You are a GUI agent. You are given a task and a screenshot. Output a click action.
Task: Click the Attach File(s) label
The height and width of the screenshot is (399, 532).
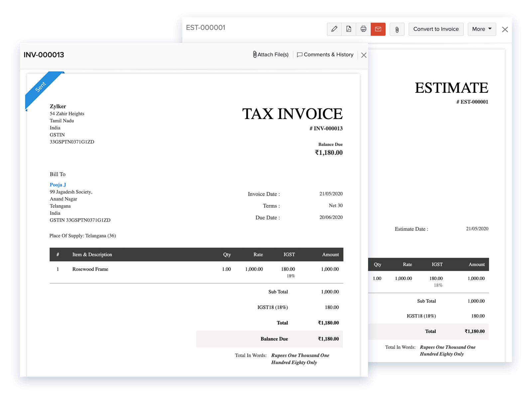273,55
